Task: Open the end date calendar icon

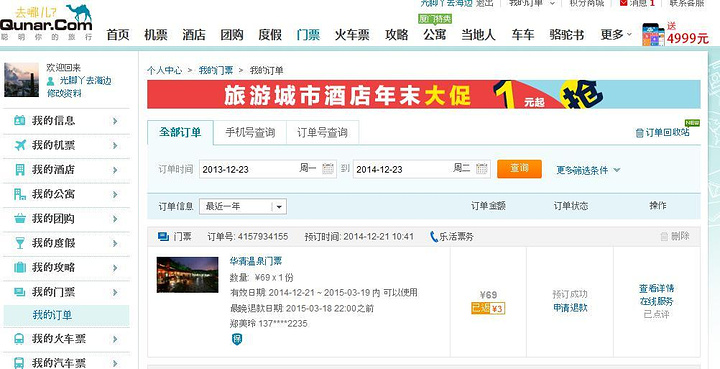Action: pyautogui.click(x=481, y=169)
